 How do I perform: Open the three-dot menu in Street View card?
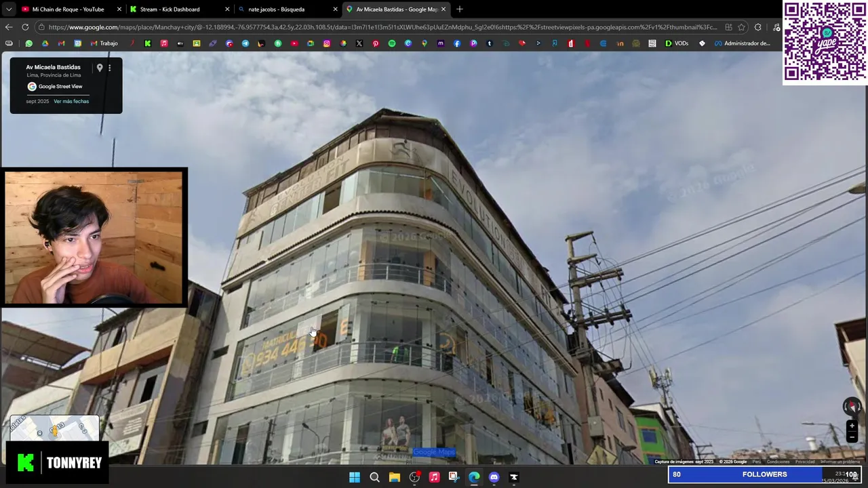click(109, 68)
